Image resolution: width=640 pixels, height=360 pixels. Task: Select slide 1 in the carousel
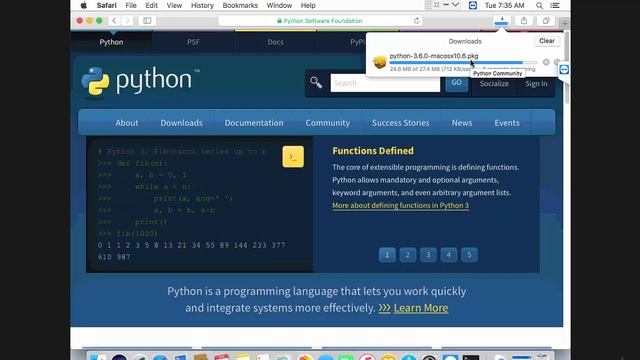click(x=387, y=255)
